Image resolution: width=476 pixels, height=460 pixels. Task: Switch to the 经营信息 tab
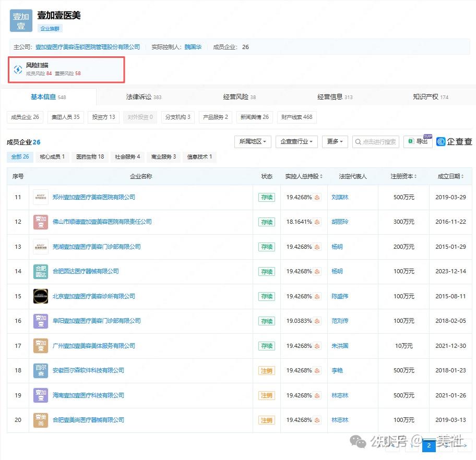pos(335,97)
